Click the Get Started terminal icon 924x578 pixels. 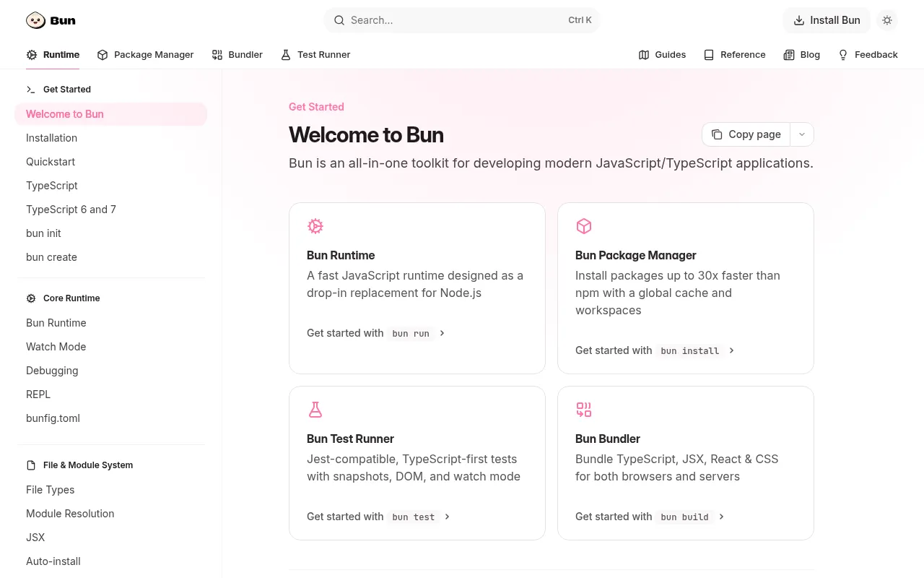click(31, 90)
